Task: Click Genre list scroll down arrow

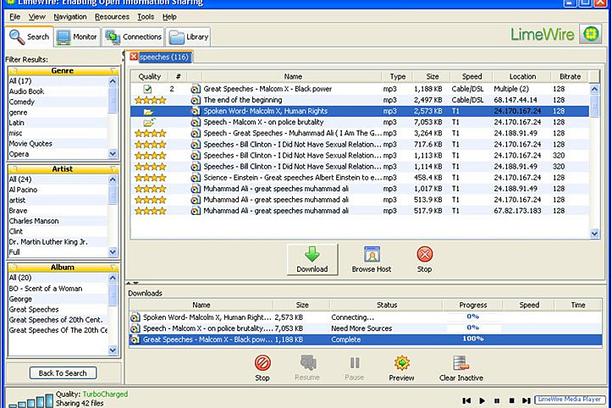Action: [112, 154]
